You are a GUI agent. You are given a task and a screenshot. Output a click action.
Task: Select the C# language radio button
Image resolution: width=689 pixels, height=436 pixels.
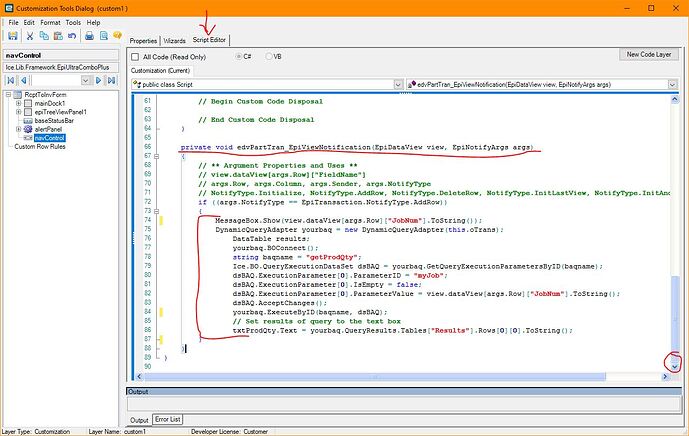tap(237, 56)
